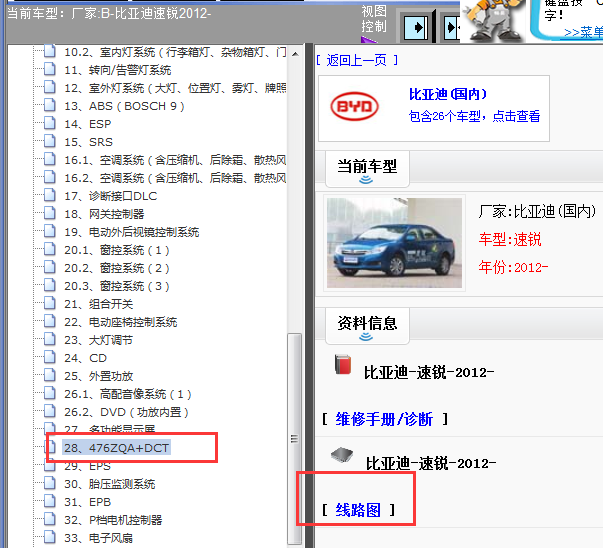Click 比亚迪-速锐-2012- title above 维修手册
The image size is (603, 548).
pos(429,372)
